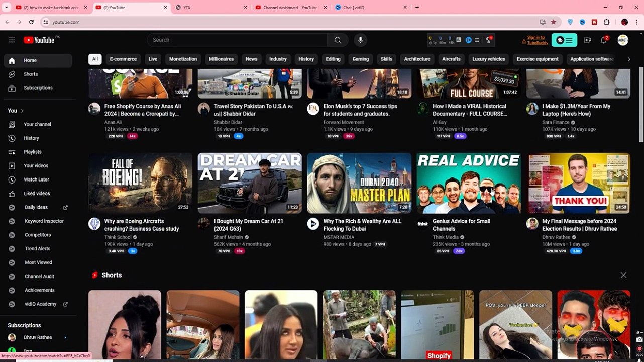Open the vidIQ Keyword Inspector
The image size is (644, 362).
[38, 221]
